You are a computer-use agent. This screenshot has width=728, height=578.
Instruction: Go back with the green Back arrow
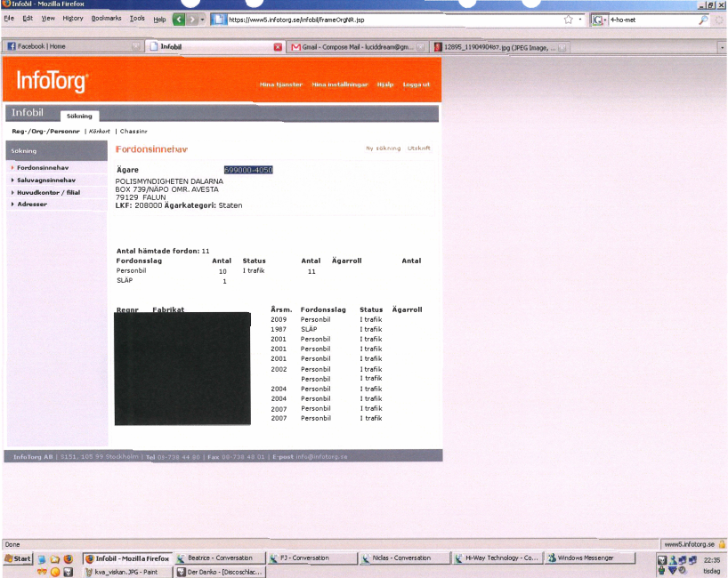tap(179, 20)
